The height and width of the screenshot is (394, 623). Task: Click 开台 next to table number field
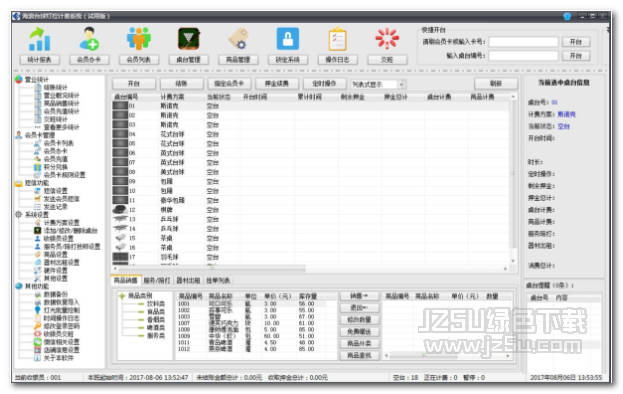(x=576, y=56)
